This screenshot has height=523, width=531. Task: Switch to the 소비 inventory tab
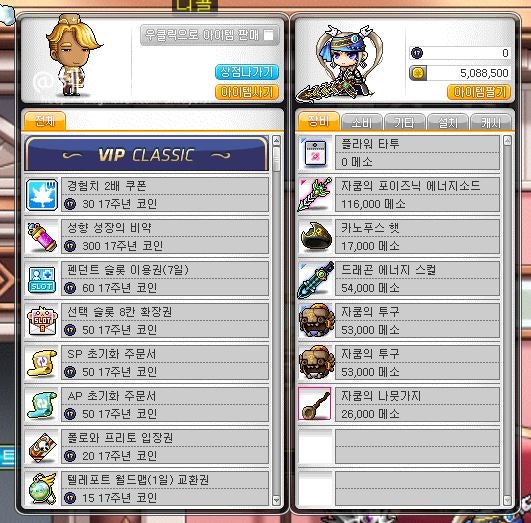pyautogui.click(x=362, y=122)
